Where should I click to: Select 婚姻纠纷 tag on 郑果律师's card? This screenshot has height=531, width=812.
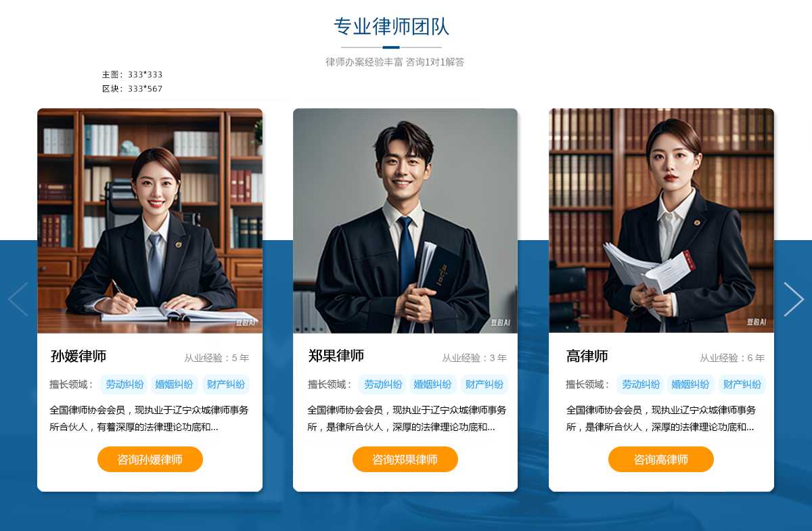coord(432,384)
